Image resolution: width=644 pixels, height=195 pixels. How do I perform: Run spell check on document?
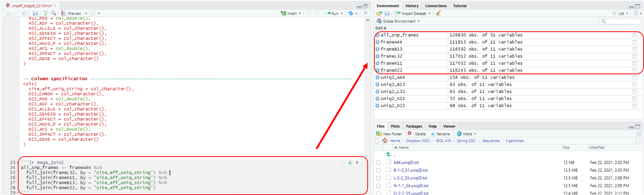tap(45, 13)
